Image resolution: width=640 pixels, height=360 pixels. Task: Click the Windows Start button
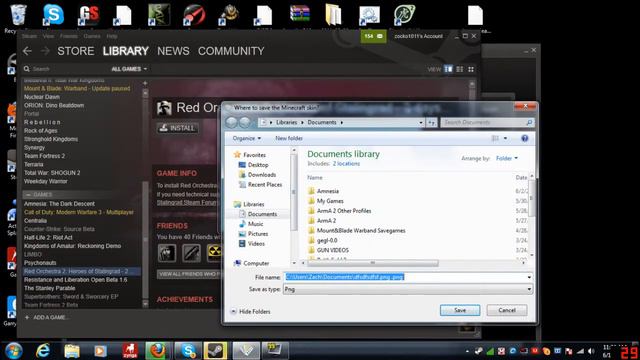tap(13, 351)
